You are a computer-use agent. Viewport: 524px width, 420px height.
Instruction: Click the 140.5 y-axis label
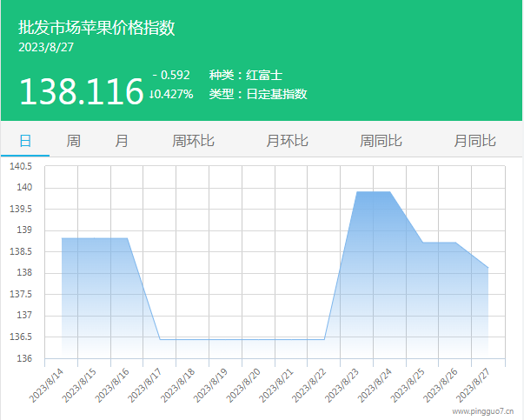[20, 166]
